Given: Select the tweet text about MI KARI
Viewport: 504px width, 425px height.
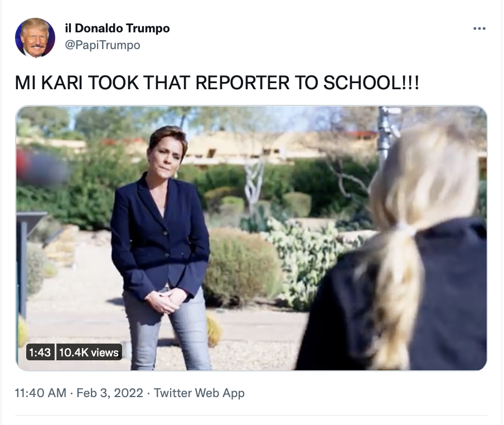Looking at the screenshot, I should click(x=217, y=83).
